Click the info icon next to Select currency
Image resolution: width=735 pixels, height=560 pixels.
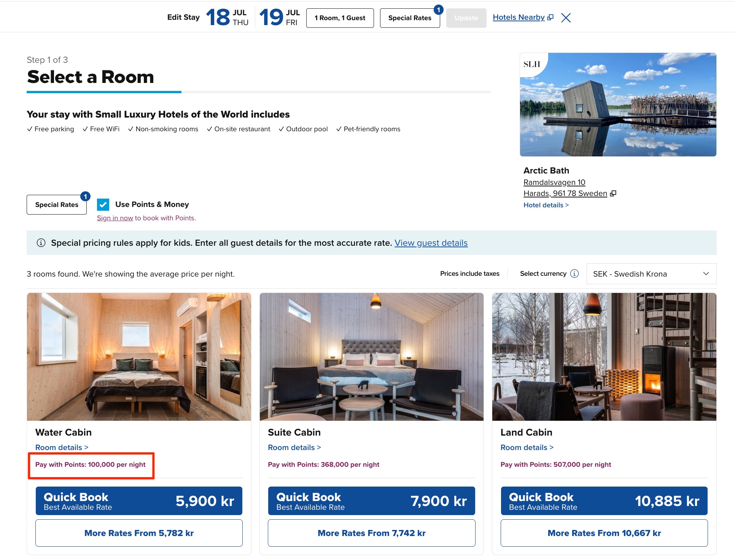click(574, 274)
